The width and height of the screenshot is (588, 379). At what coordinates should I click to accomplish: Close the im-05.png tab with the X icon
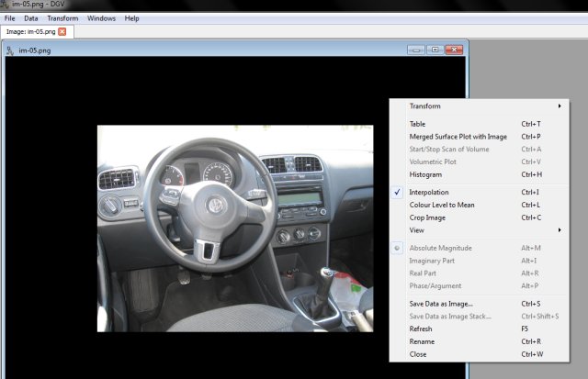tap(62, 31)
